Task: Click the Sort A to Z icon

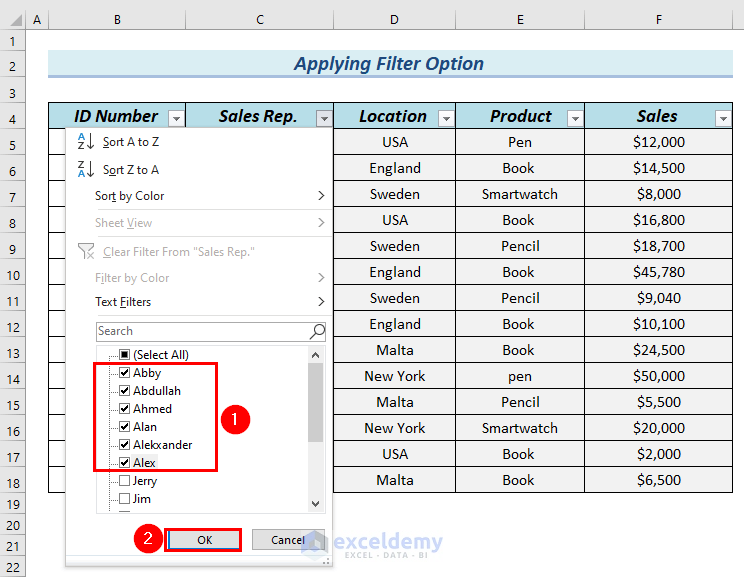Action: tap(85, 142)
